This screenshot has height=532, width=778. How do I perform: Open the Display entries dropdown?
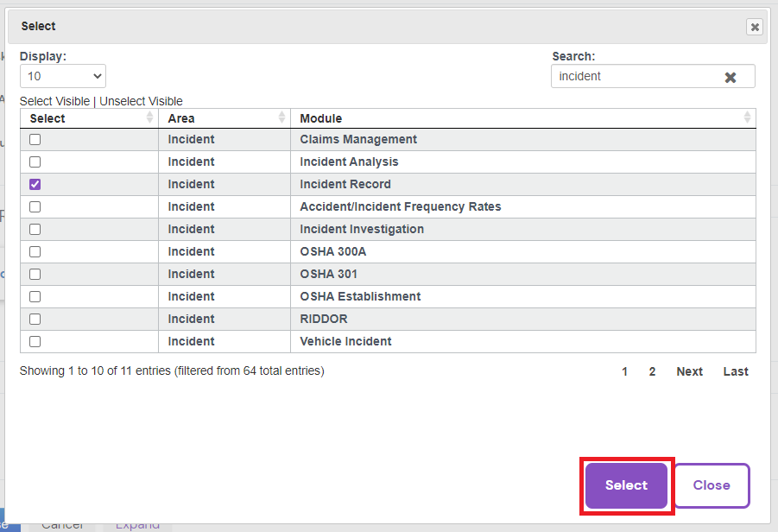point(62,76)
